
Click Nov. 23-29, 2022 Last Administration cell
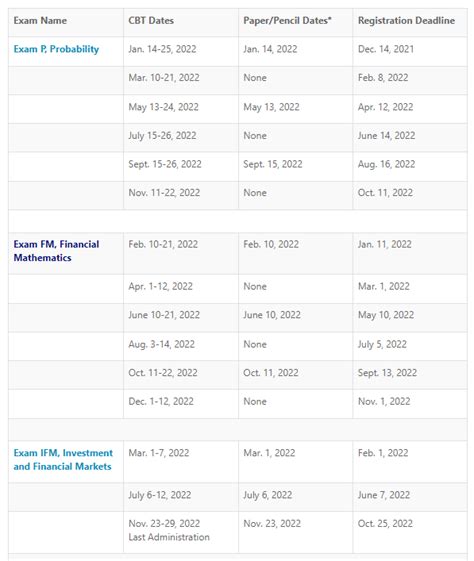169,530
